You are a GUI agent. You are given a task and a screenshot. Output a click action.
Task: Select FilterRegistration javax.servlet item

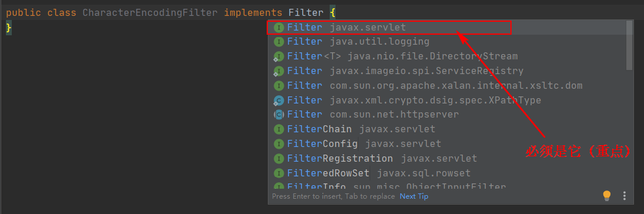[x=447, y=158]
